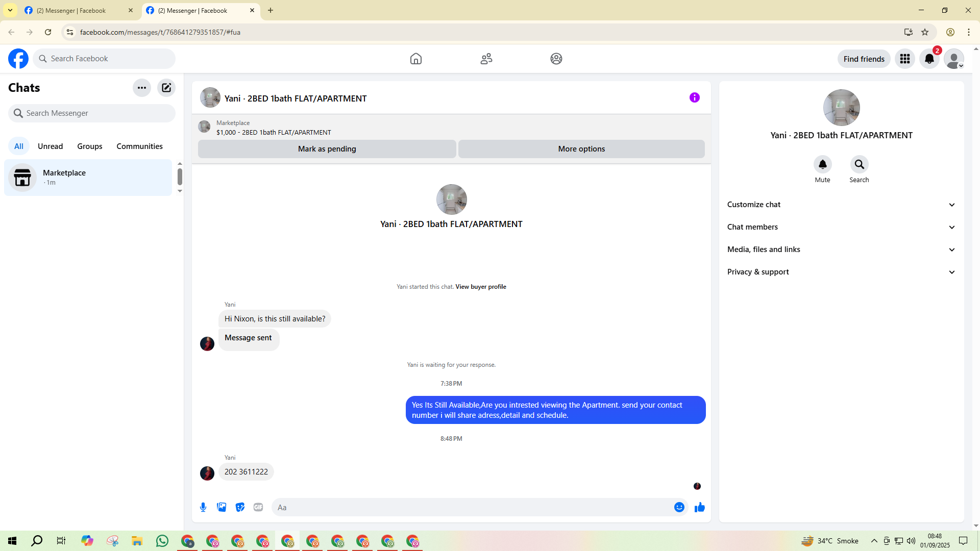Screen dimensions: 980x551
Task: Open new browser tab
Action: pyautogui.click(x=271, y=10)
